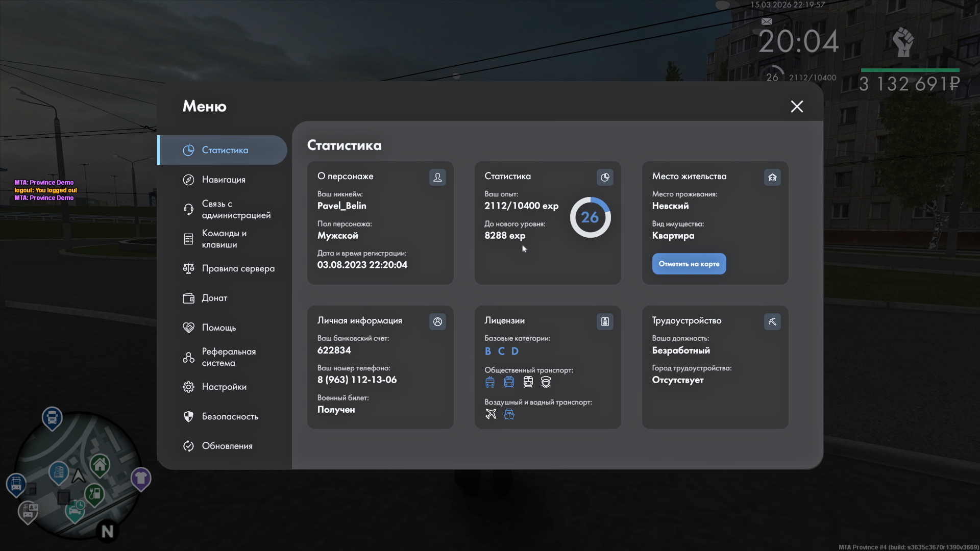Select the Донат menu item
The width and height of the screenshot is (980, 551).
pos(214,298)
